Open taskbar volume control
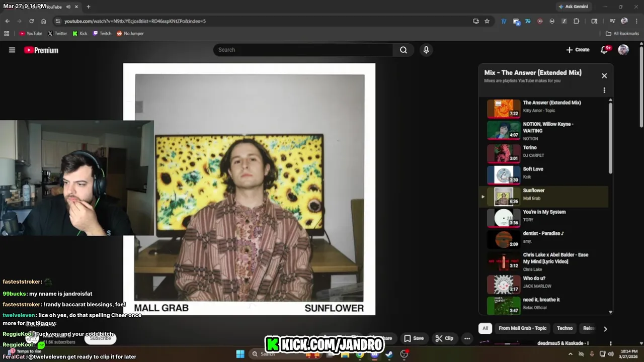 (x=610, y=354)
